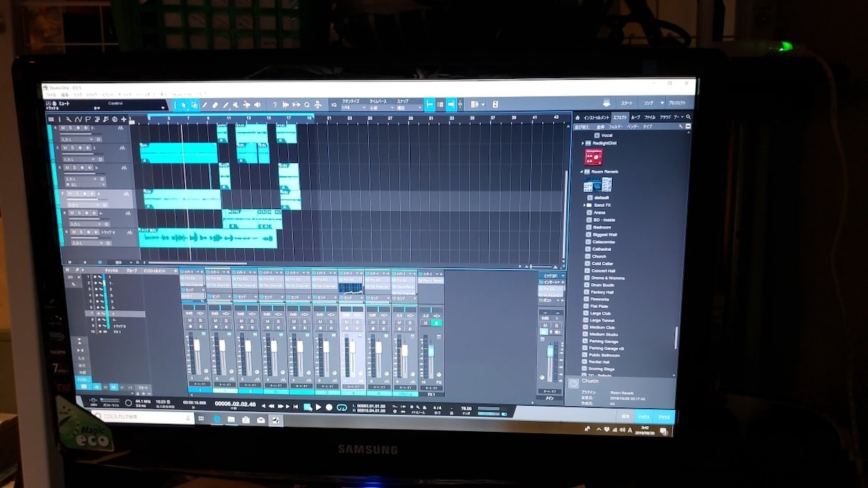Click the ミックス view button at bottom right
The image size is (868, 488).
point(643,416)
